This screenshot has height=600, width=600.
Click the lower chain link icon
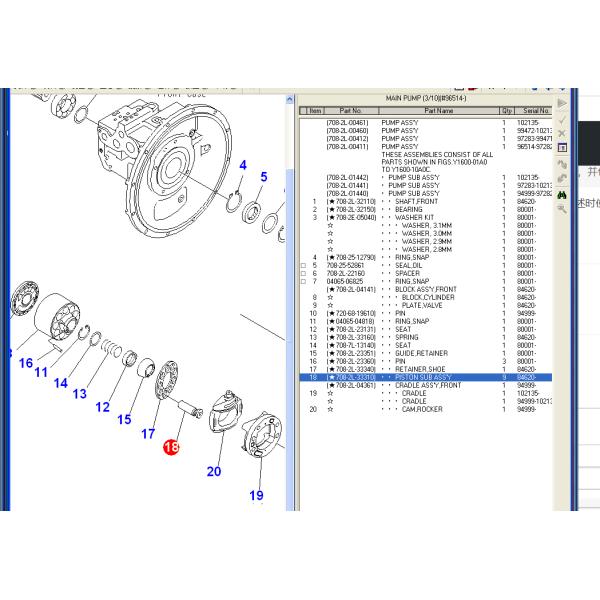coord(562,178)
